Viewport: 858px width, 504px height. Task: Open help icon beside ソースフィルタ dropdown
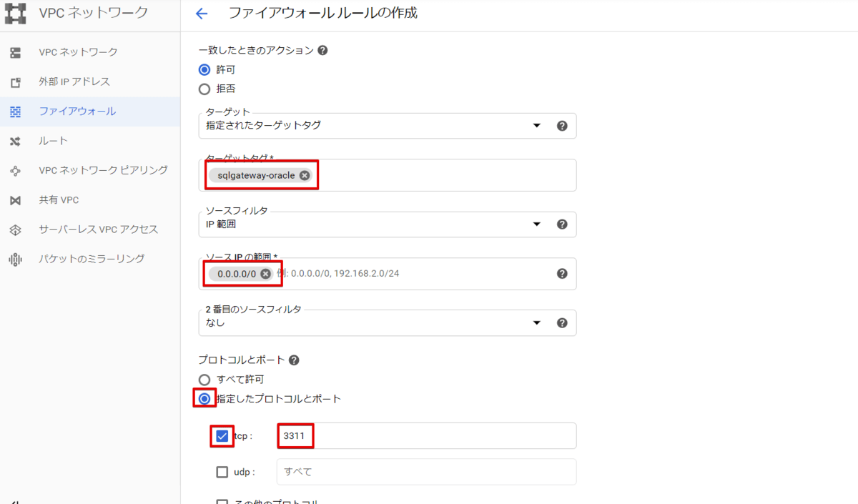click(x=562, y=224)
